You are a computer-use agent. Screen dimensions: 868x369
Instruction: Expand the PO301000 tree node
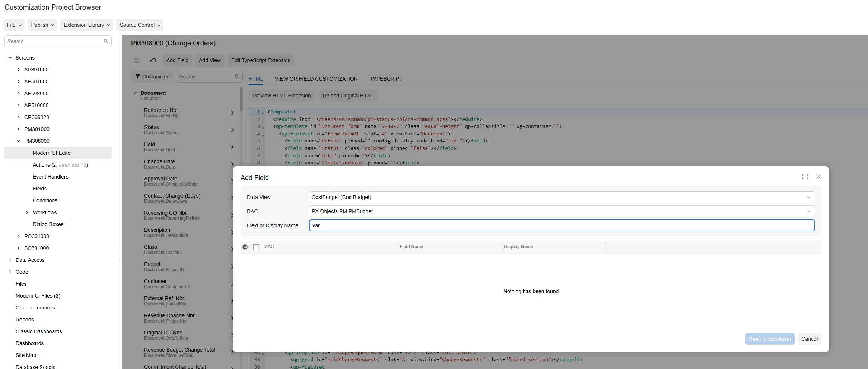(19, 236)
